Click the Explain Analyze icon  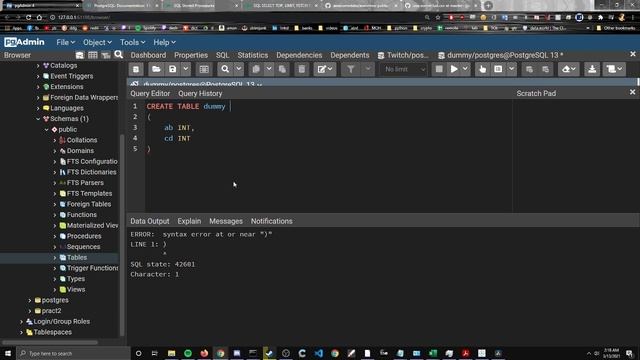498,69
